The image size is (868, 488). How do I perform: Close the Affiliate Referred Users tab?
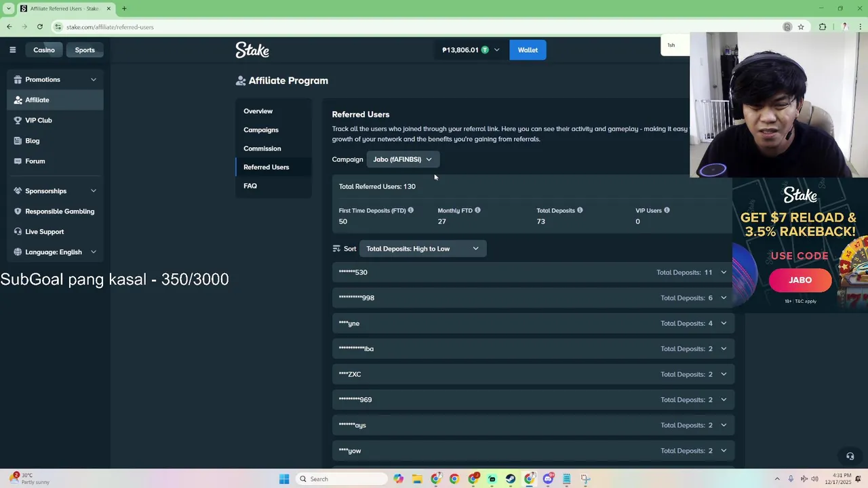[108, 9]
